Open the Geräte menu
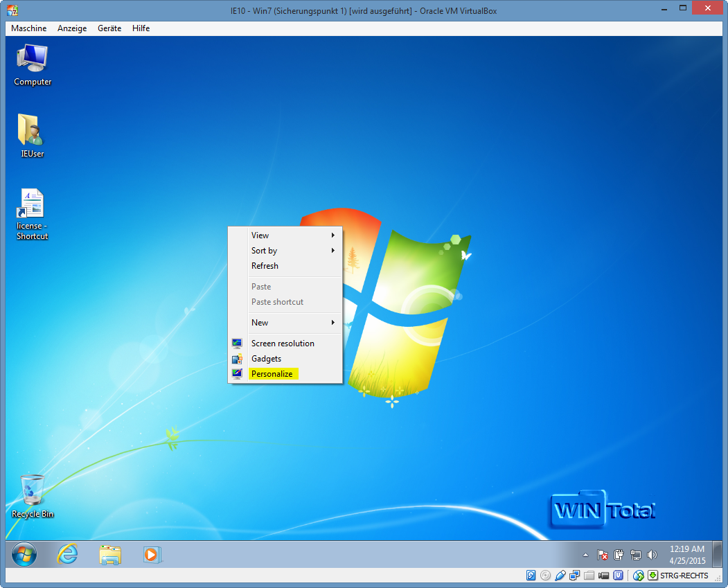The image size is (728, 588). point(109,28)
